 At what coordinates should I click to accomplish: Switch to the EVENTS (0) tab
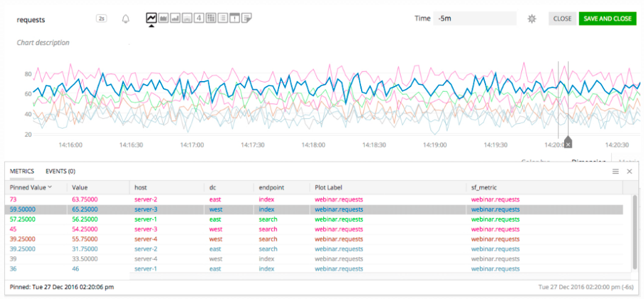pyautogui.click(x=60, y=171)
